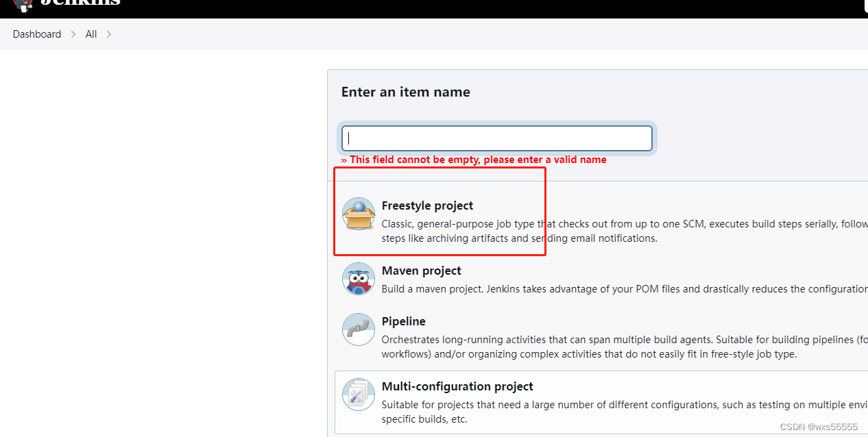Screen dimensions: 868x437
Task: Open the Dashboard breadcrumb link
Action: pos(37,34)
